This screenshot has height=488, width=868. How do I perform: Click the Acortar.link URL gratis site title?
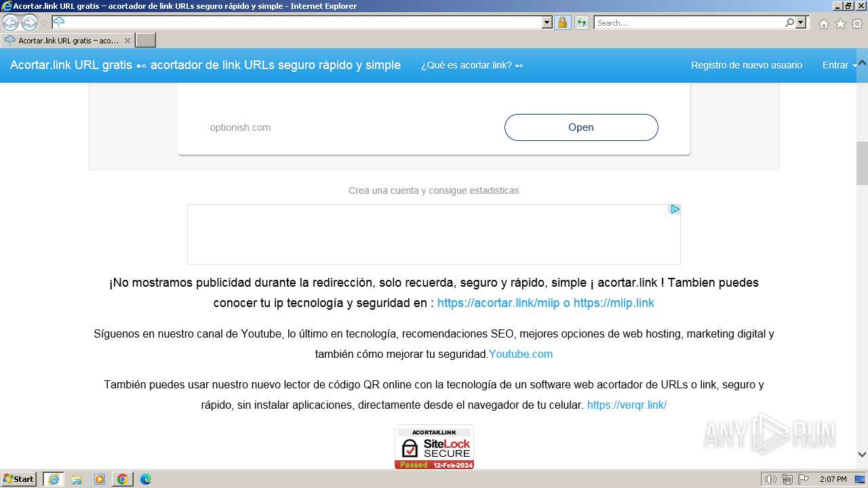[x=205, y=65]
